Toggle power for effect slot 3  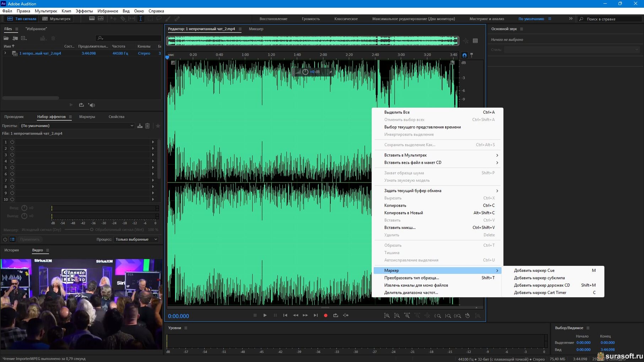point(12,155)
